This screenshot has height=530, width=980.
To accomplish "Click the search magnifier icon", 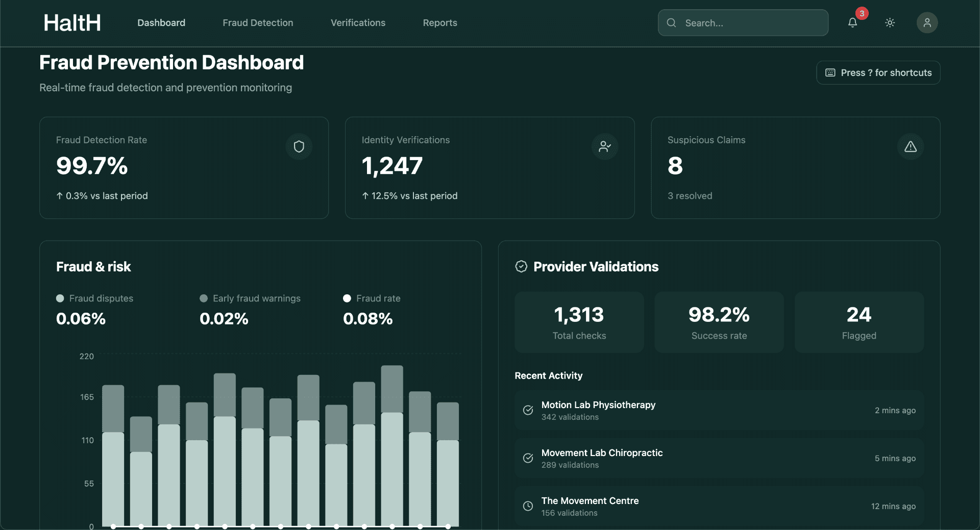I will pos(671,23).
